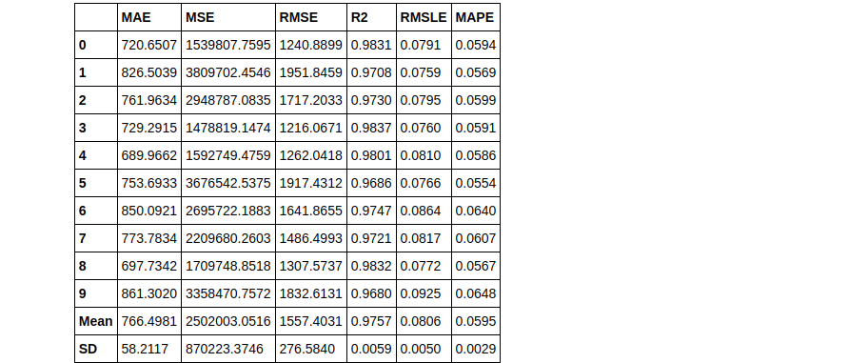Click the MAPE column header
Screen dimensions: 868x363
tap(474, 17)
